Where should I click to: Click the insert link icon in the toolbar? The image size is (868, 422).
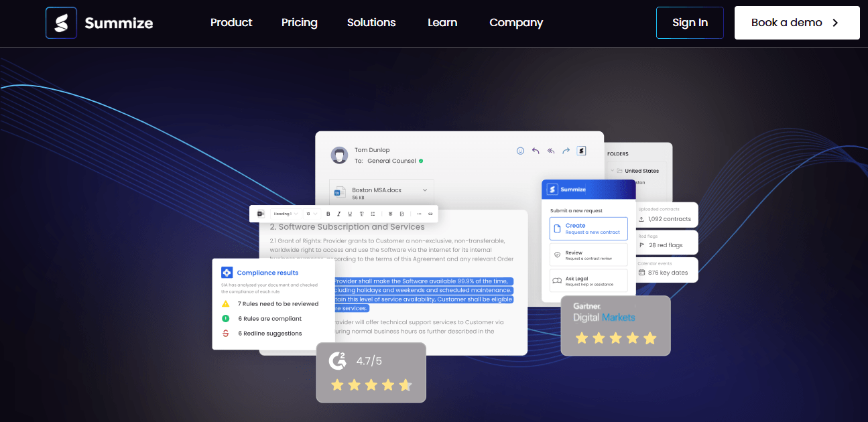(430, 214)
